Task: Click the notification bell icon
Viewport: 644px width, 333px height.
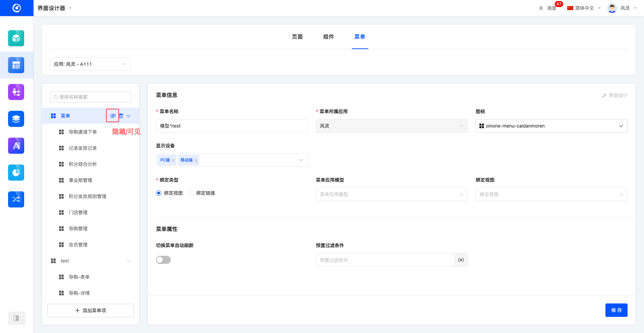Action: (x=541, y=8)
